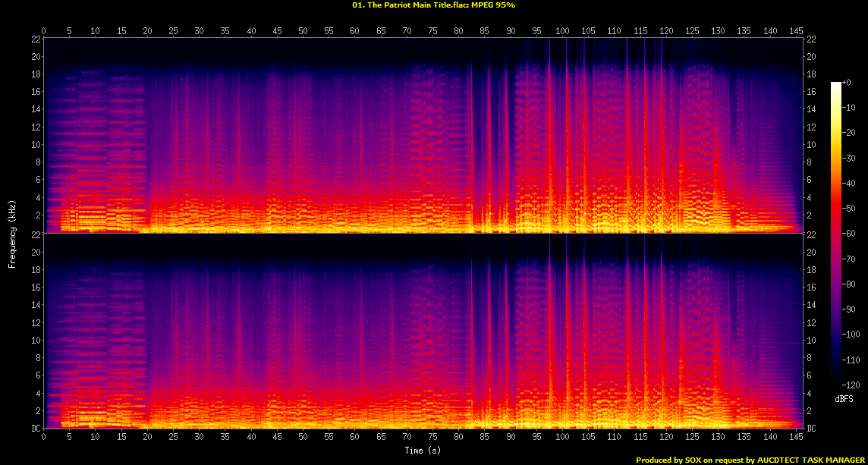Screen dimensions: 868x465
Task: Click the "MPEG 95%" detection result in the title
Action: point(493,5)
